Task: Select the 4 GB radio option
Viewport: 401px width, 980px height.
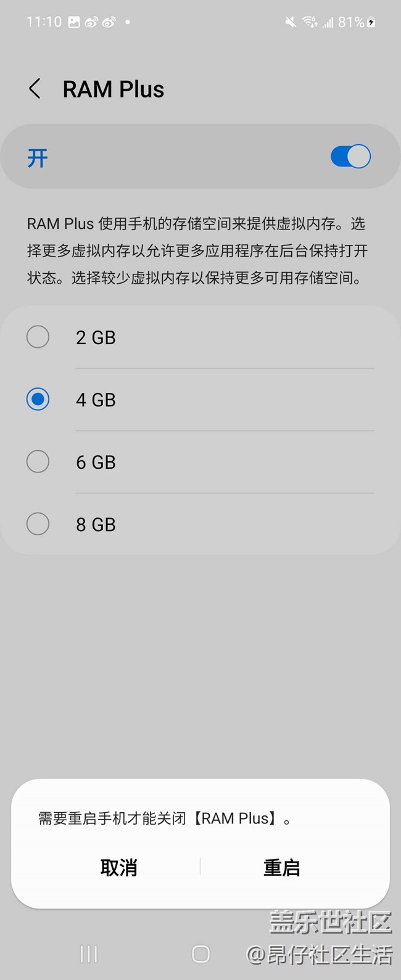Action: pos(38,400)
